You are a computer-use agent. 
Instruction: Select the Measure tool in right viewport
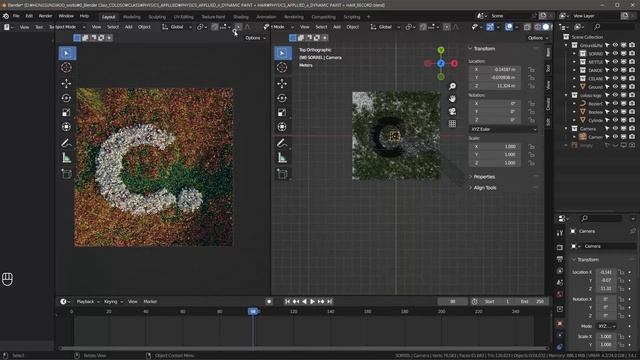282,158
